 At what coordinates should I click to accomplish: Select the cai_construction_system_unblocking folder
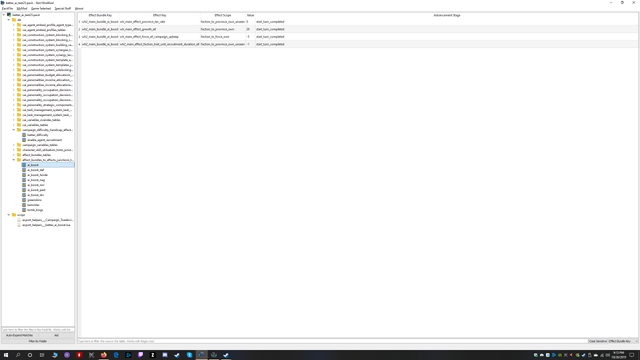click(x=47, y=70)
